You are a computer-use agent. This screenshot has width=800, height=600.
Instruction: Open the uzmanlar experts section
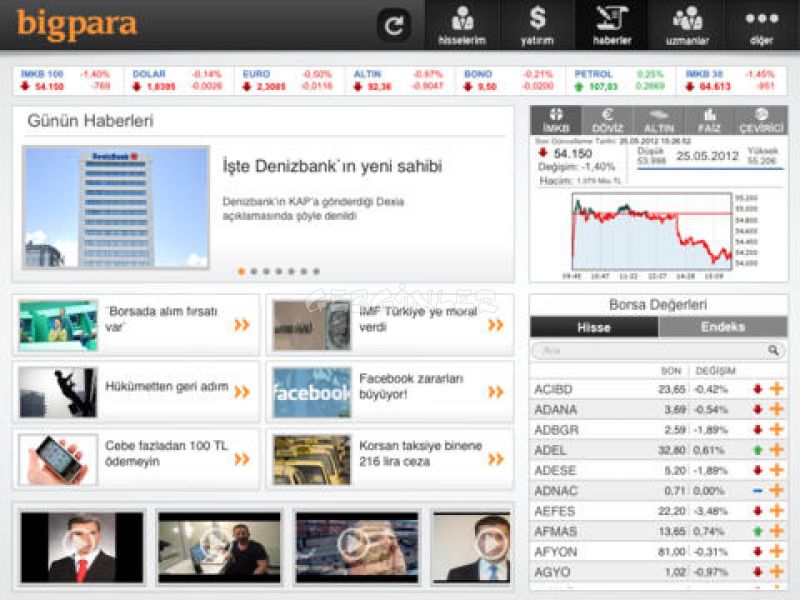[x=687, y=25]
